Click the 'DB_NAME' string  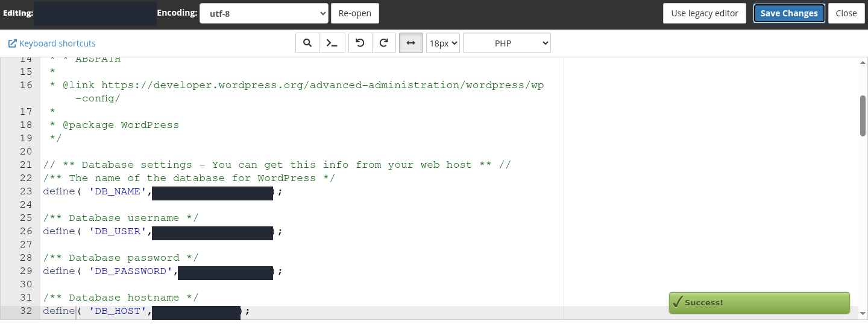118,191
